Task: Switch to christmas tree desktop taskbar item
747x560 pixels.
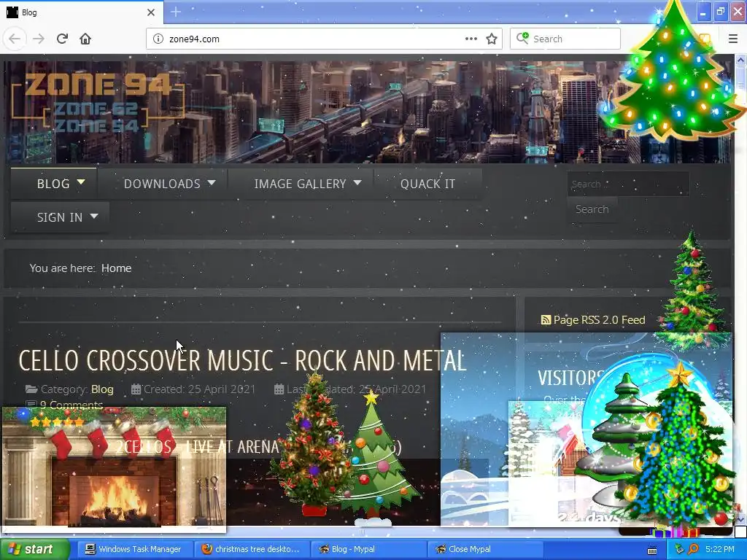Action: pyautogui.click(x=252, y=549)
